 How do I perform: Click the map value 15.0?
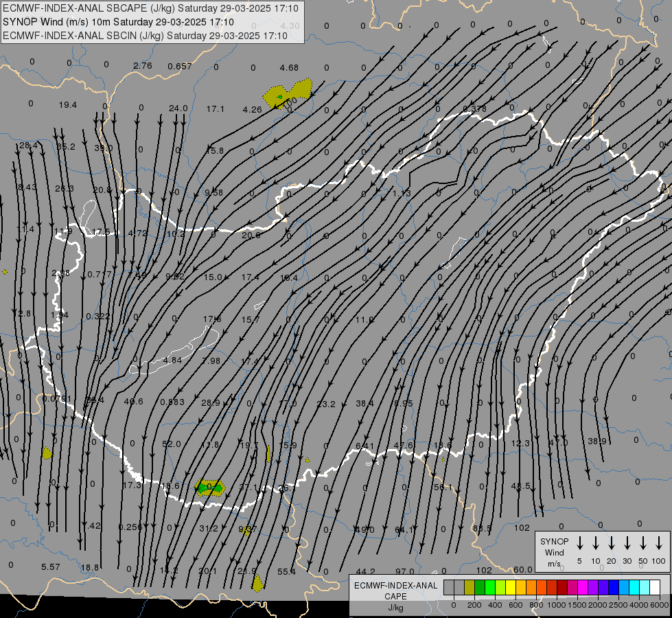213,277
